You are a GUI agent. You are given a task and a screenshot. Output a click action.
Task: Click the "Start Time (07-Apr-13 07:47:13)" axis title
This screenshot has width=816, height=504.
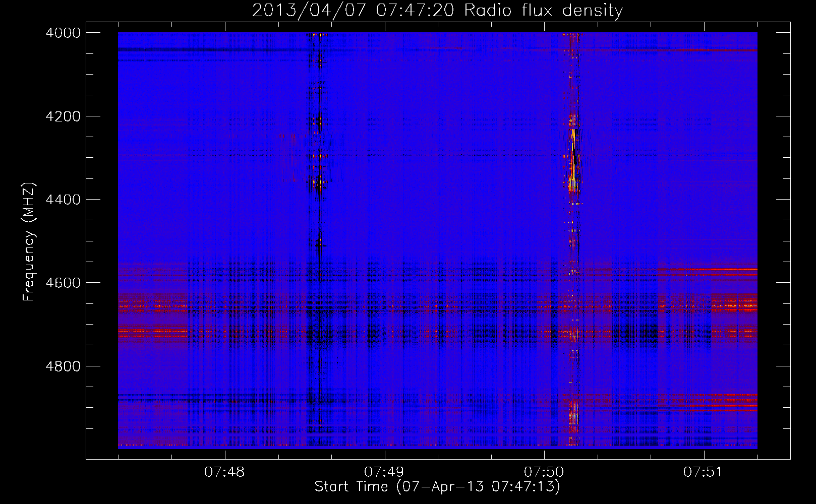(x=437, y=487)
